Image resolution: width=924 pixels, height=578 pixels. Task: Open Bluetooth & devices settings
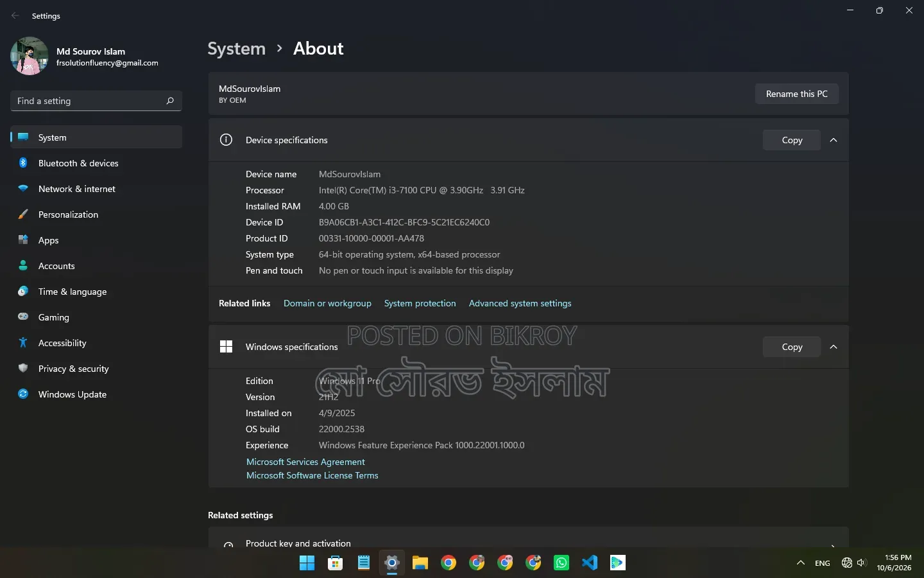click(x=96, y=163)
